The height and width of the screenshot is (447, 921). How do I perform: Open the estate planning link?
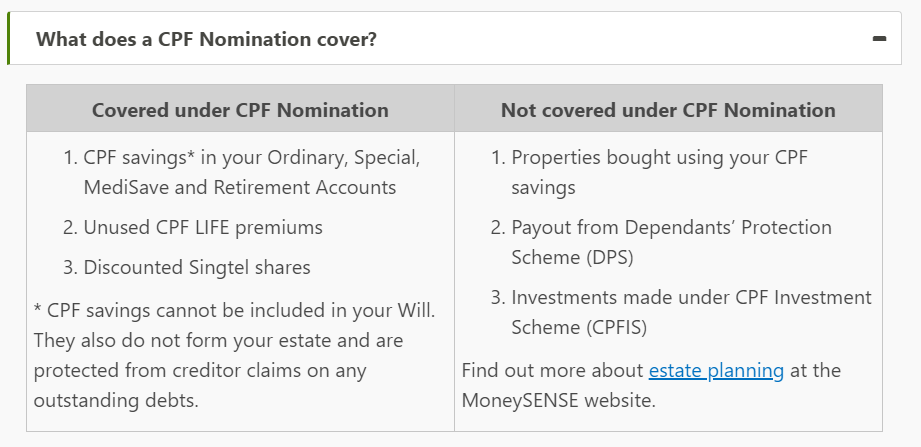[x=716, y=371]
